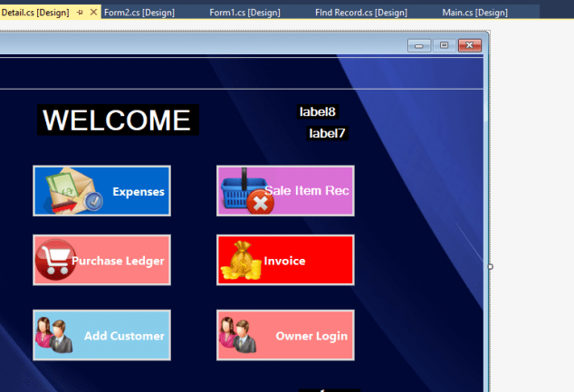
Task: Click the red shopping cart icon
Action: click(55, 260)
